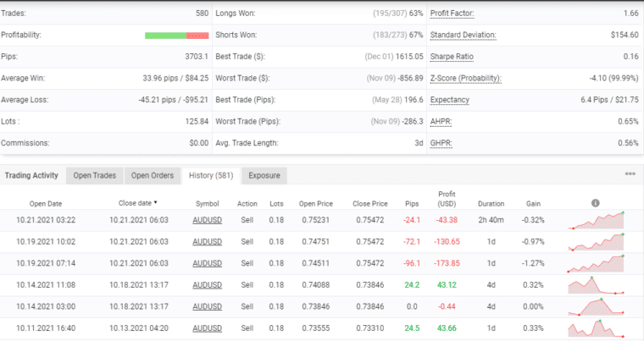Open mini chart for the 10.14.2021 11:08 trade
644x341 pixels.
tap(597, 285)
